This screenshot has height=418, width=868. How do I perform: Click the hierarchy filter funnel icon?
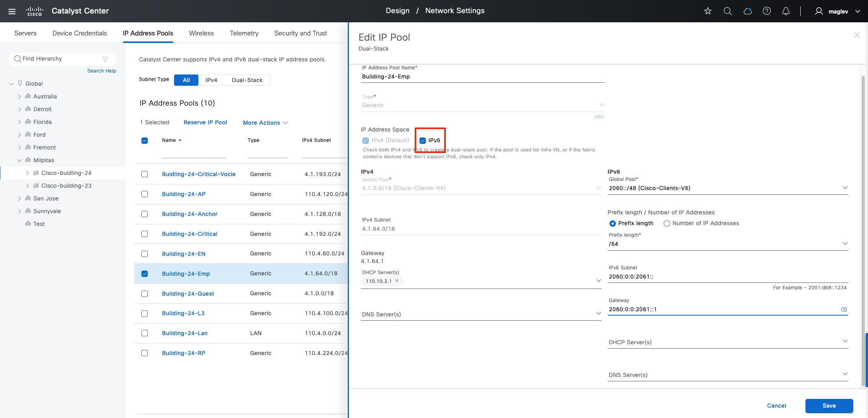coord(105,59)
